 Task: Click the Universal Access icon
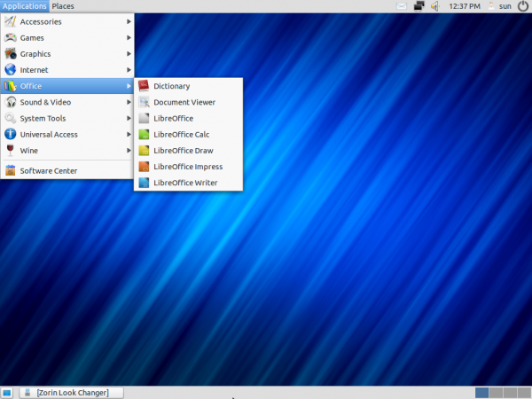click(x=10, y=134)
